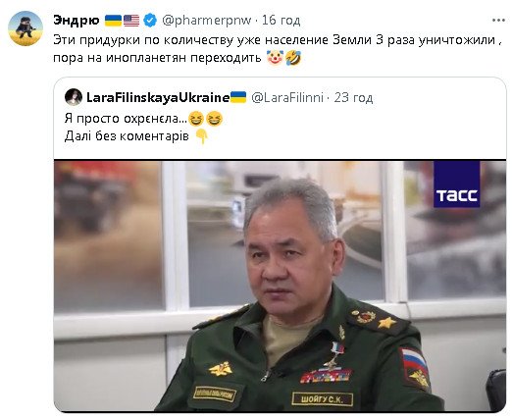Open Эндрю's profile avatar
The height and width of the screenshot is (420, 512).
[x=26, y=28]
